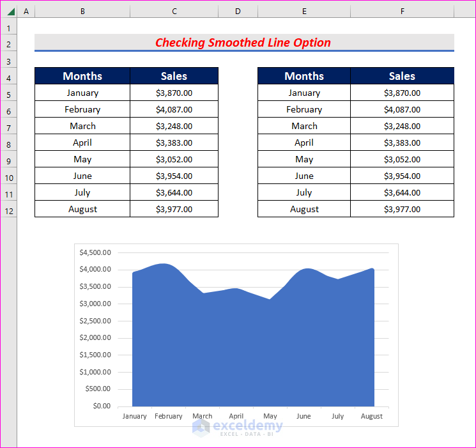The height and width of the screenshot is (448, 476).
Task: Select row 12 header
Action: coord(9,209)
